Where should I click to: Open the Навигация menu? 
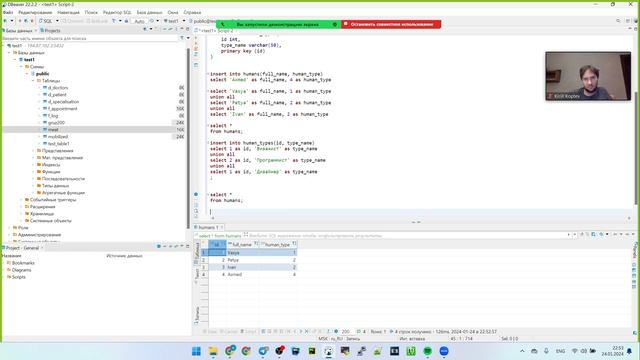(x=68, y=13)
